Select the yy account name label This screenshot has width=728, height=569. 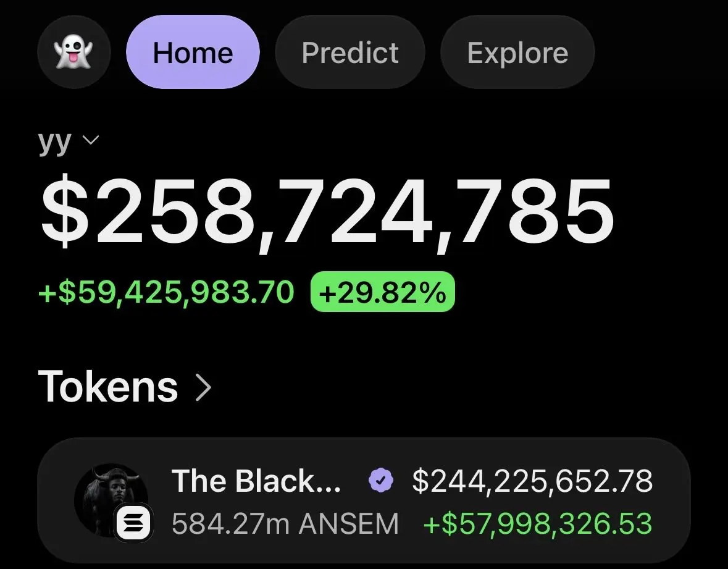[55, 142]
